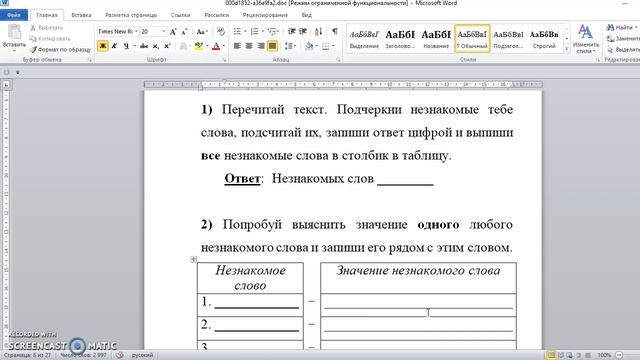The width and height of the screenshot is (640, 360).
Task: Toggle strikethrough formatting
Action: (144, 46)
